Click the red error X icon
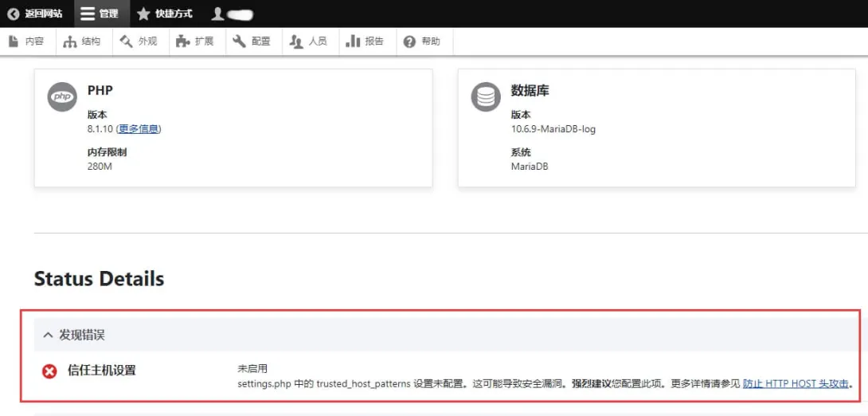This screenshot has width=868, height=416. [50, 371]
